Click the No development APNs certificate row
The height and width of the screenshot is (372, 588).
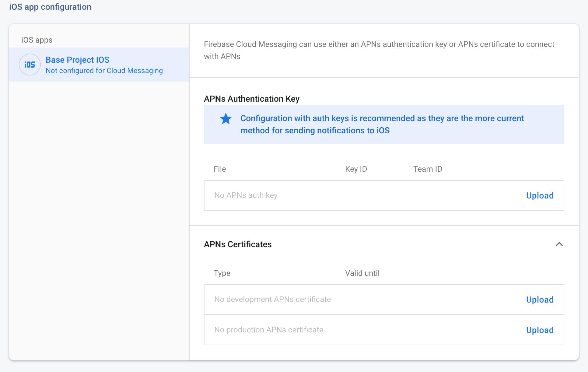(272, 299)
